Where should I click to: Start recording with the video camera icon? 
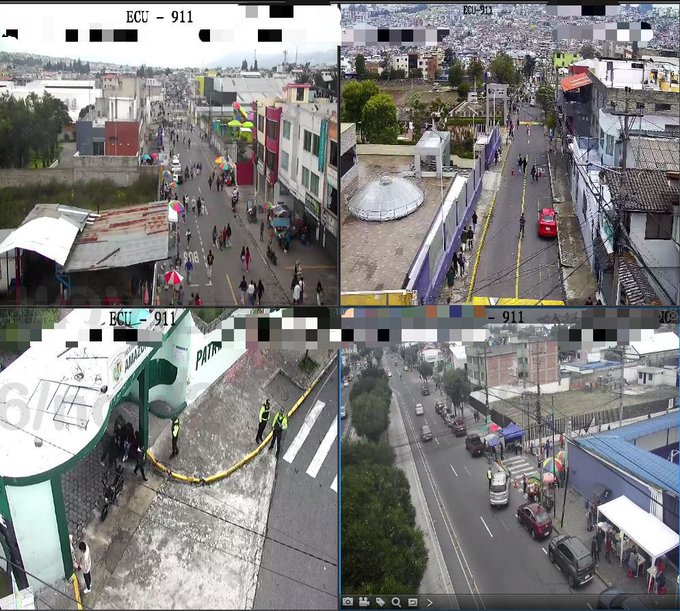click(x=364, y=602)
